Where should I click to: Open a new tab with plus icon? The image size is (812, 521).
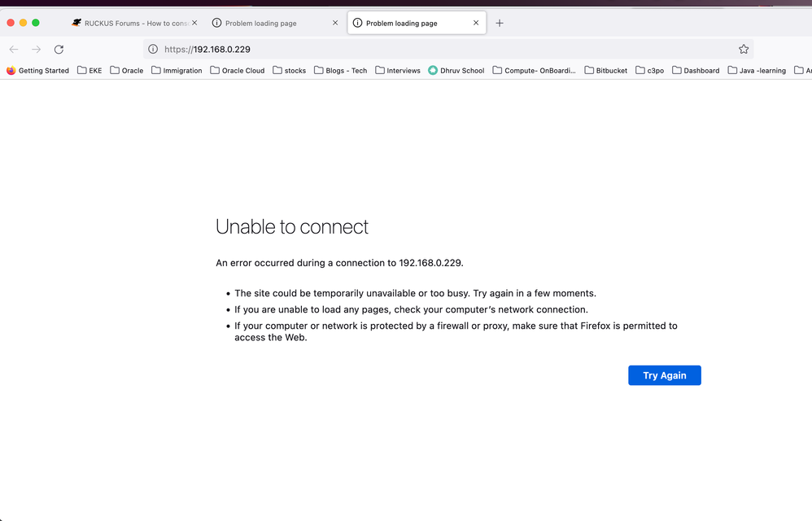[x=500, y=23]
